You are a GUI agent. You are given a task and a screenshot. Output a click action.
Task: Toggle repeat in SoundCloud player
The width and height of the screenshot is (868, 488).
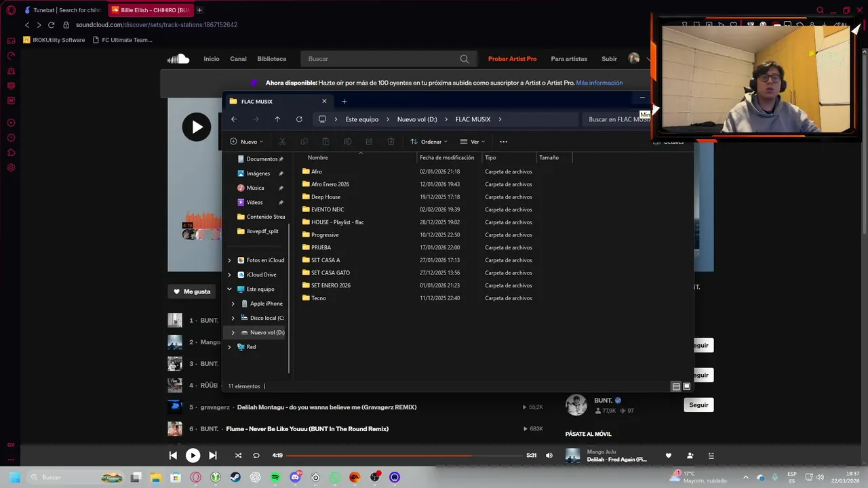coord(256,455)
